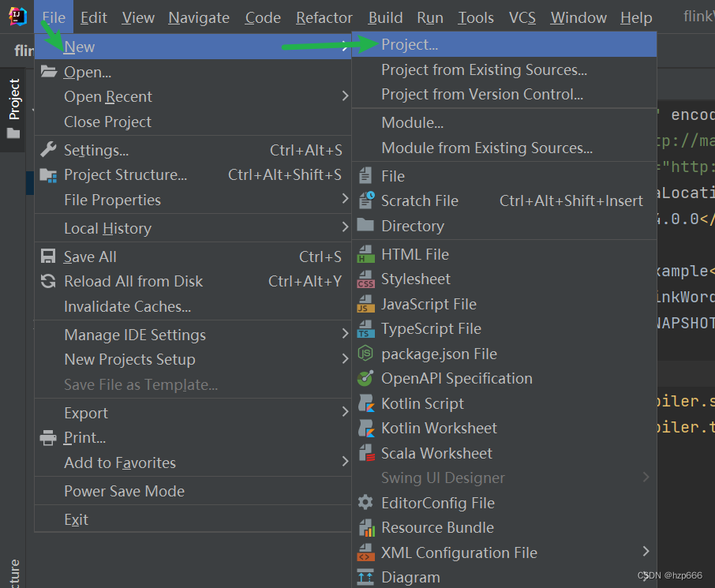
Task: Click the Scala Worksheet icon
Action: click(x=365, y=453)
